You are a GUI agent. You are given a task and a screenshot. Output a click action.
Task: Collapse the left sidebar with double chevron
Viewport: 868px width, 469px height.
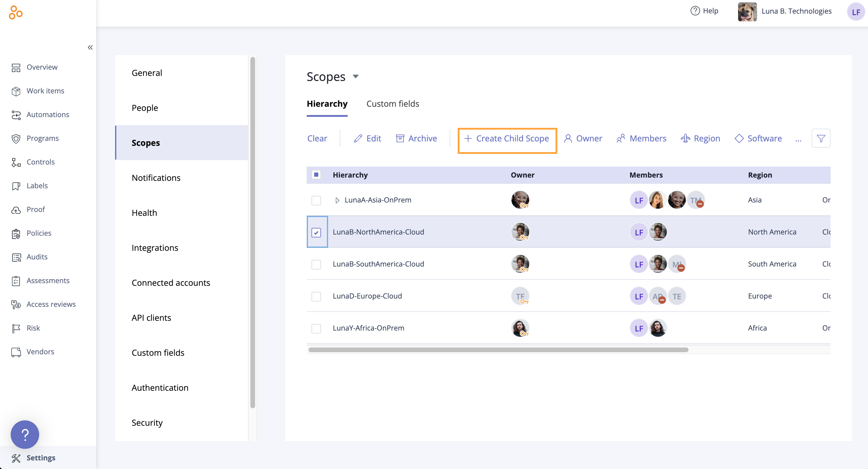pos(90,47)
